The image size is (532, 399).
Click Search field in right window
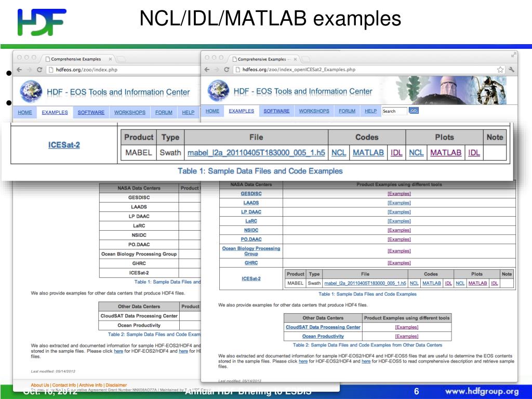394,111
